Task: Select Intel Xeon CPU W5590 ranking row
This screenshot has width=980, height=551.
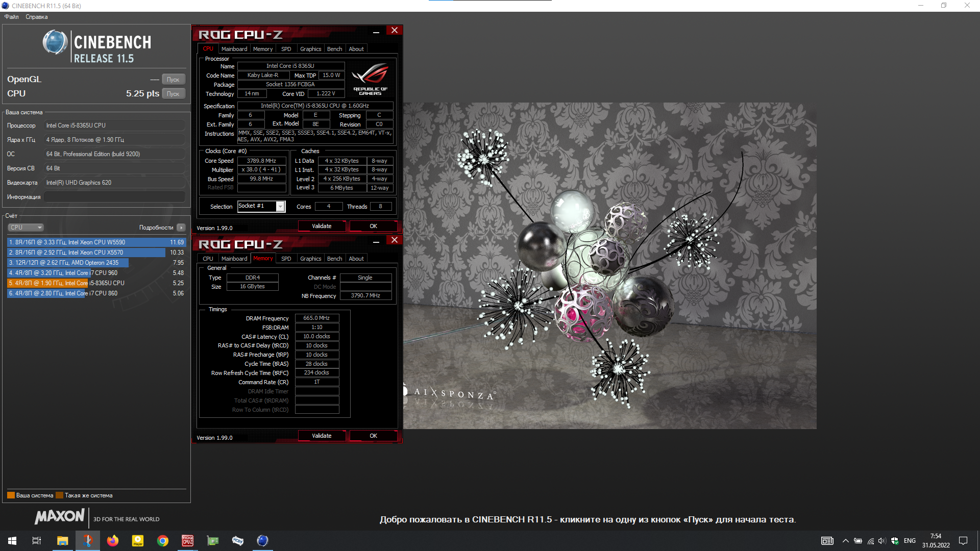Action: (x=96, y=242)
